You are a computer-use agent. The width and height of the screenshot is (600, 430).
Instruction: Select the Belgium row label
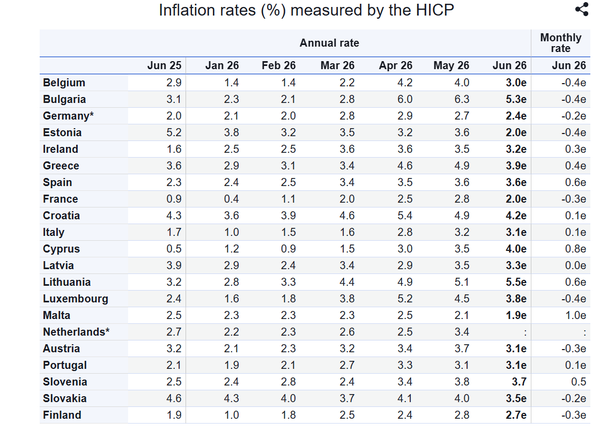pos(64,83)
